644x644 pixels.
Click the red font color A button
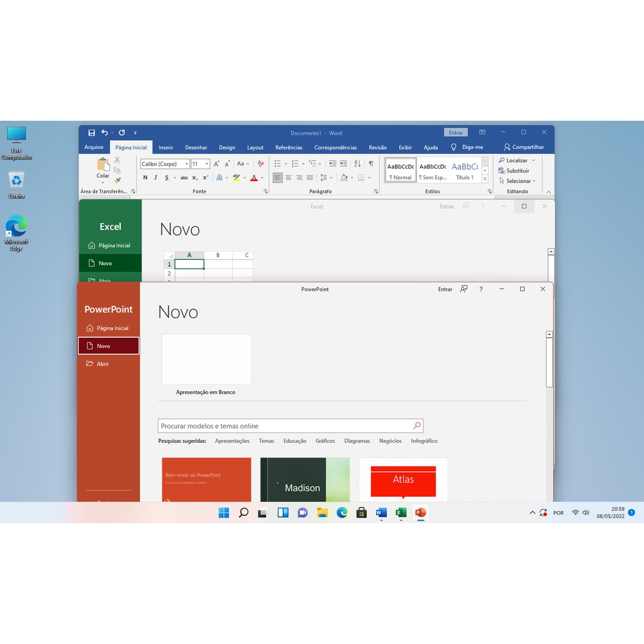254,177
